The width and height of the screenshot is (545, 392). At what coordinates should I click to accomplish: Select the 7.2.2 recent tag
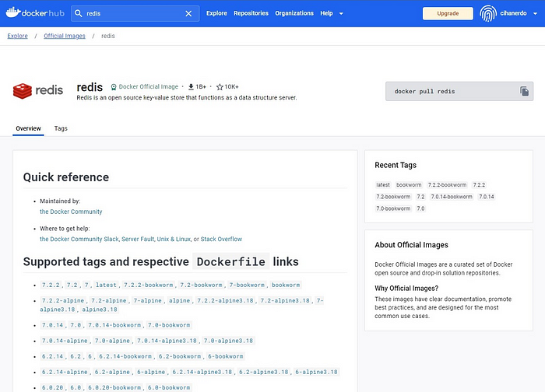coord(479,185)
